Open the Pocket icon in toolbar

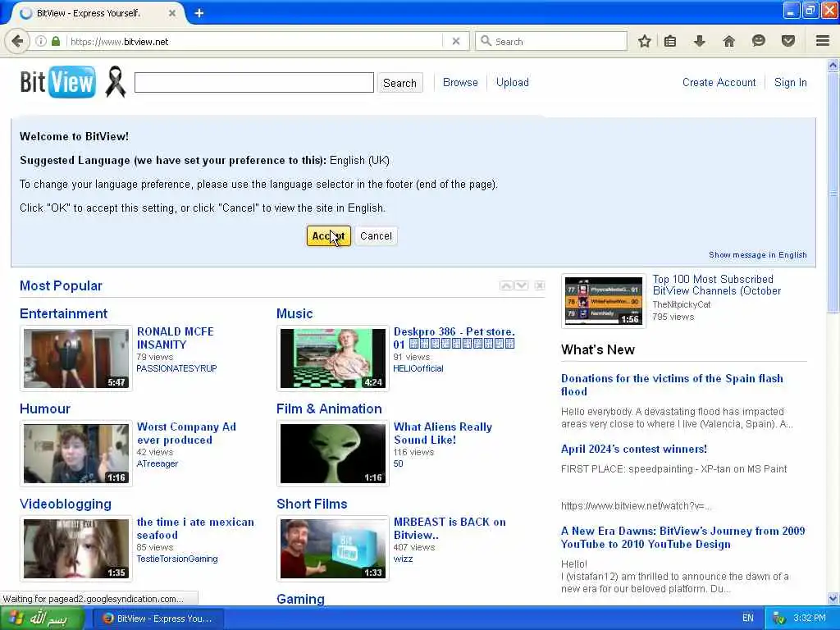pos(787,41)
